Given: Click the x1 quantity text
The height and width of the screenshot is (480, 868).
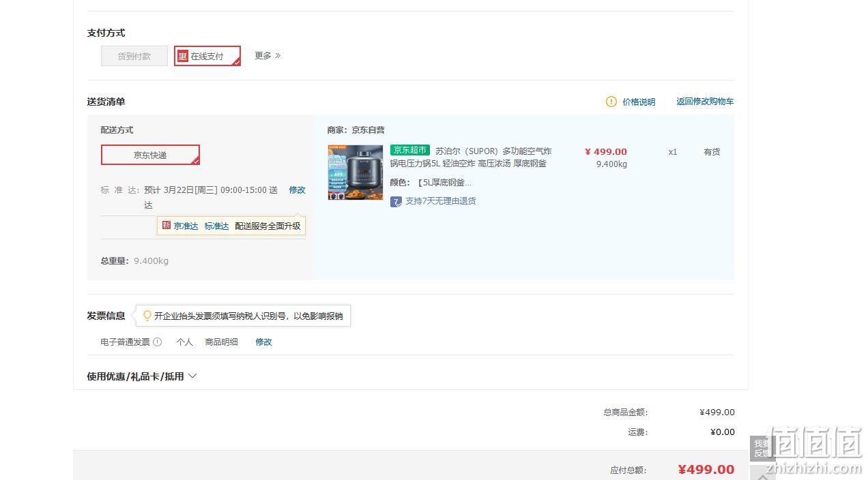Looking at the screenshot, I should click(x=673, y=152).
